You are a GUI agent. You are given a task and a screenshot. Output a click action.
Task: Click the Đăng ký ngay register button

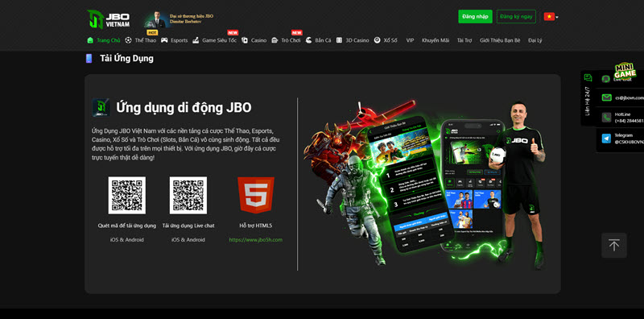point(516,16)
